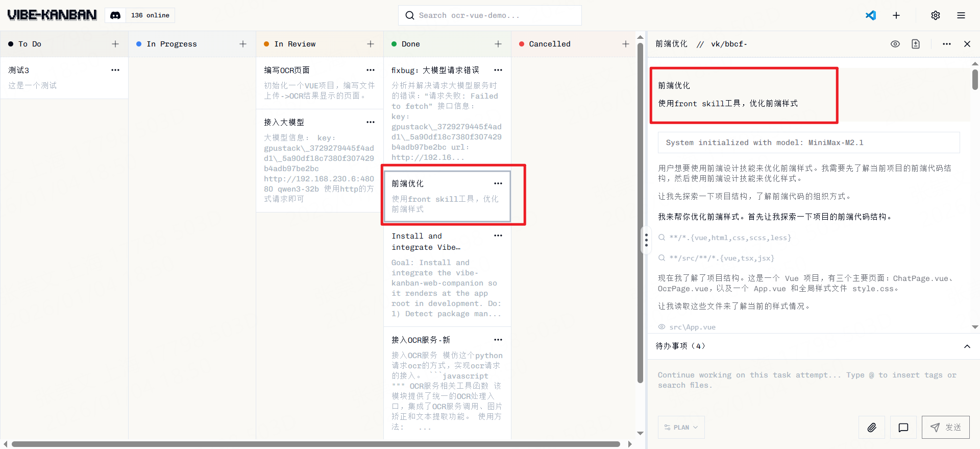
Task: Click the System initialized model message
Action: (x=809, y=143)
